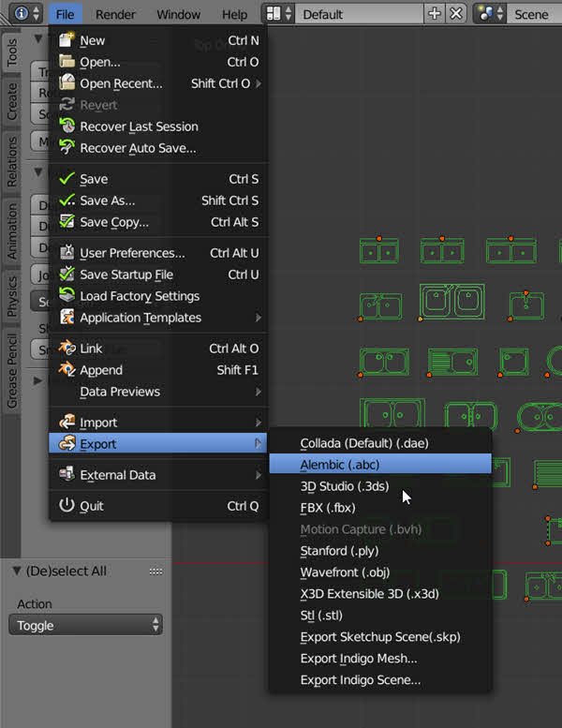Click the Link icon
Viewport: 562px width, 728px height.
(x=67, y=349)
